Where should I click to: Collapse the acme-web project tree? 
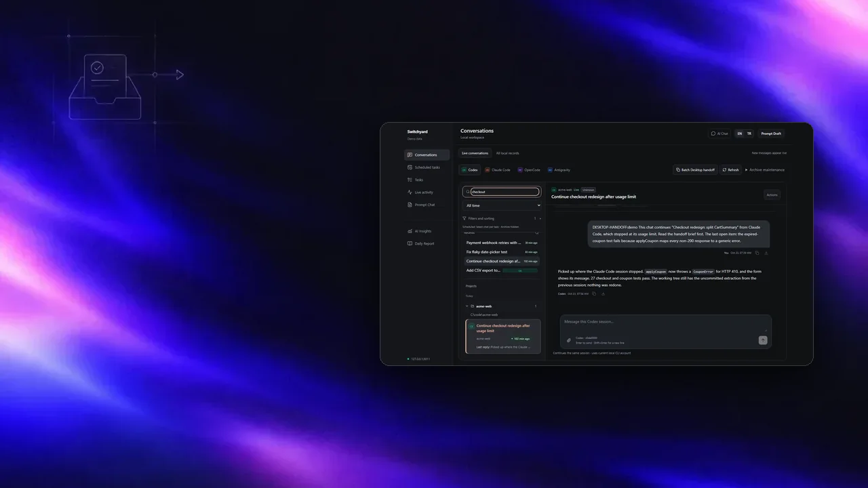click(467, 306)
